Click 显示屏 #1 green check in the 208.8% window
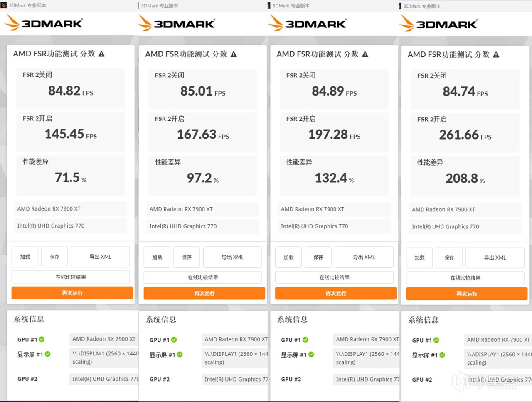This screenshot has width=532, height=402. [x=442, y=355]
